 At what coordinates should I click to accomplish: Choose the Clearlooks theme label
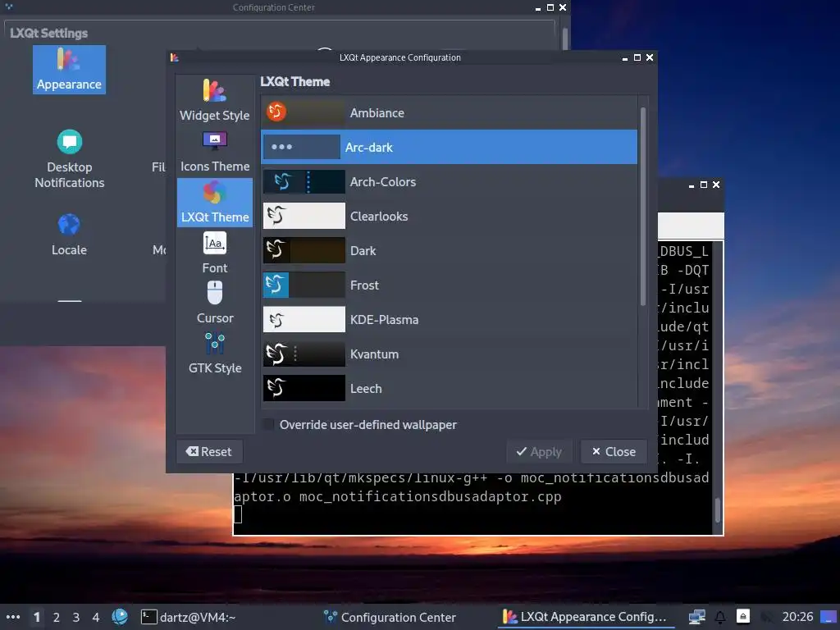pyautogui.click(x=379, y=217)
